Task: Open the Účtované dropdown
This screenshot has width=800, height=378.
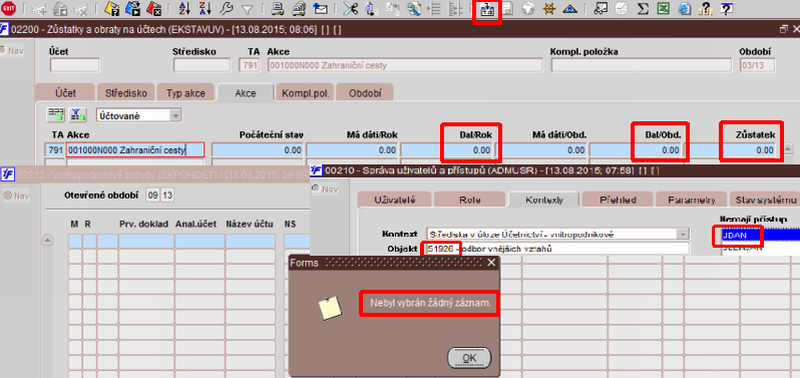Action: 176,115
